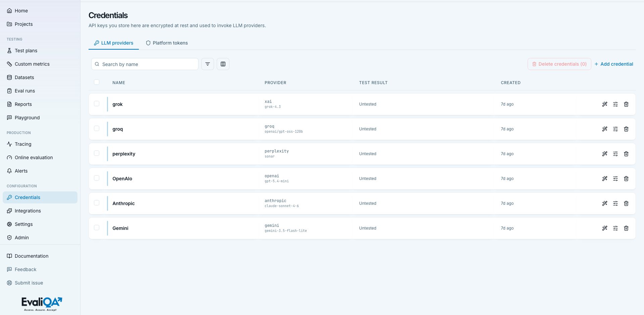Click the Gemini credential name
644x315 pixels.
point(120,228)
